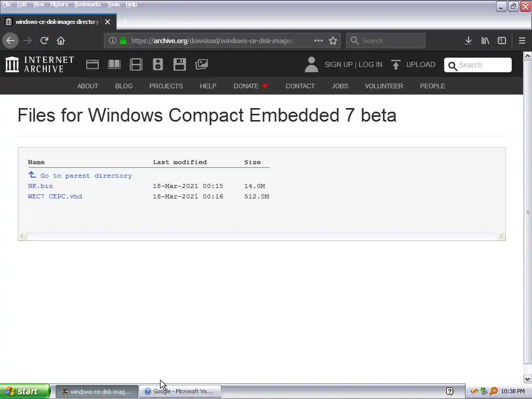Click the LOG IN link
Screen dimensions: 532x399
[x=370, y=64]
